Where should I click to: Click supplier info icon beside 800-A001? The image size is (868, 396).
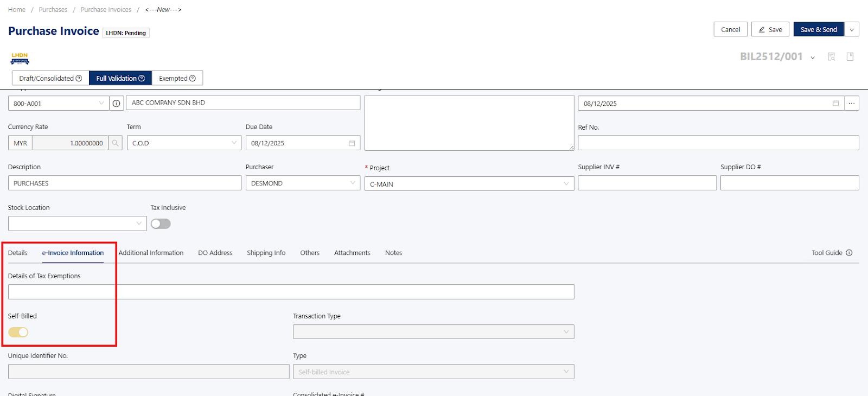[116, 103]
